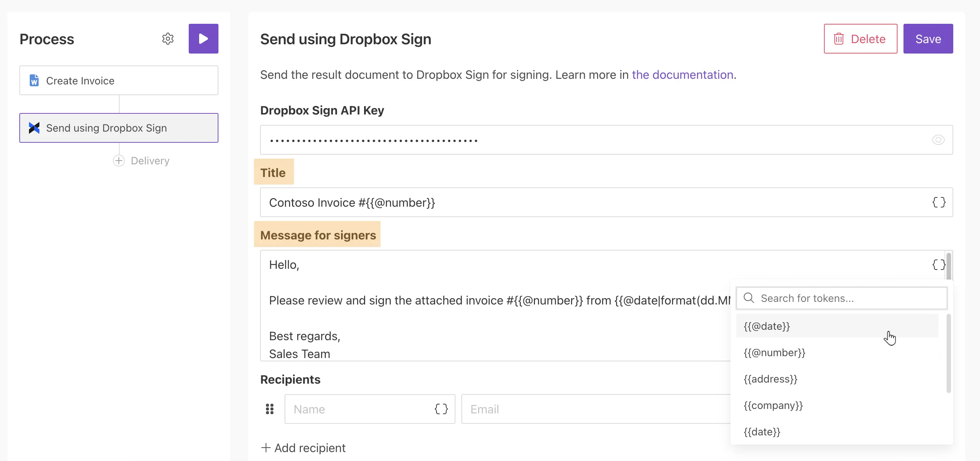This screenshot has width=980, height=461.
Task: Insert the {{@number}} token
Action: 837,352
